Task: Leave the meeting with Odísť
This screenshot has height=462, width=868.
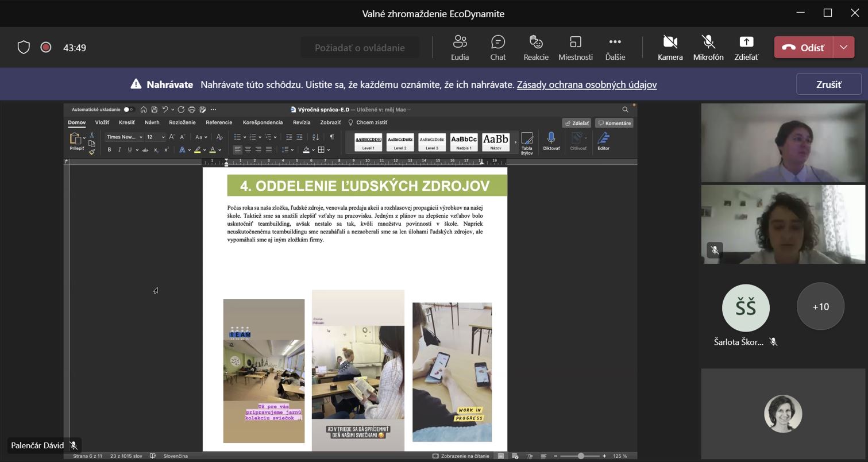Action: [803, 48]
